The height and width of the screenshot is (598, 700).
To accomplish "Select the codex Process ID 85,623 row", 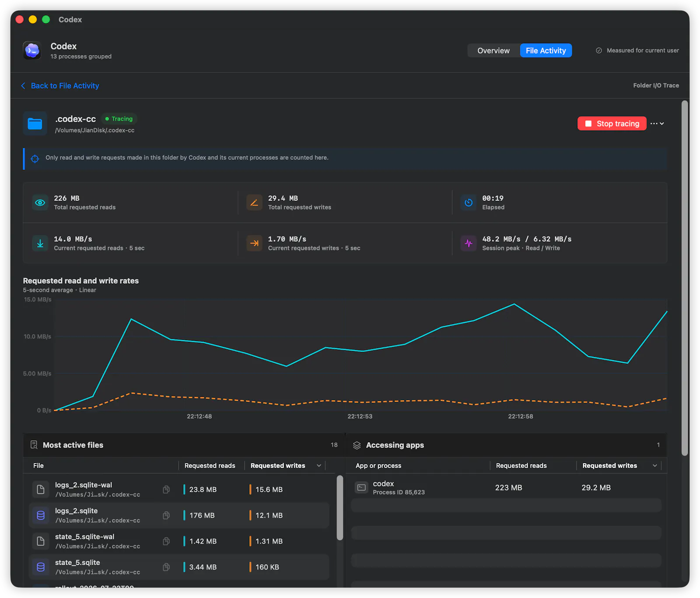I will click(x=506, y=488).
